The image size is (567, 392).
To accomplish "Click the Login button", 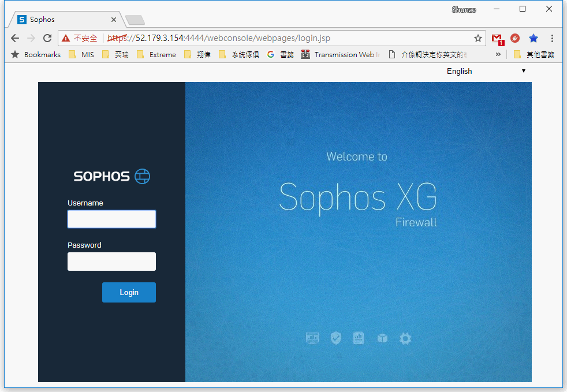I will pos(129,292).
